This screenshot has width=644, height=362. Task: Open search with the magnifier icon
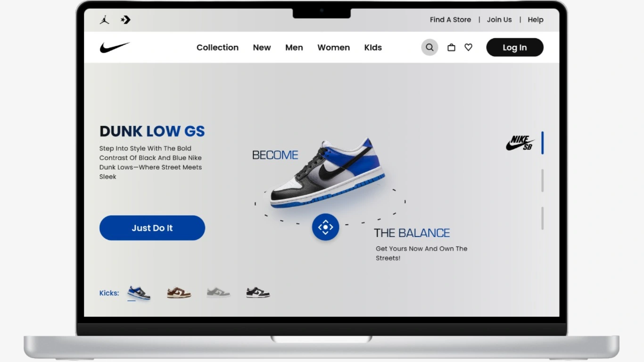click(429, 47)
